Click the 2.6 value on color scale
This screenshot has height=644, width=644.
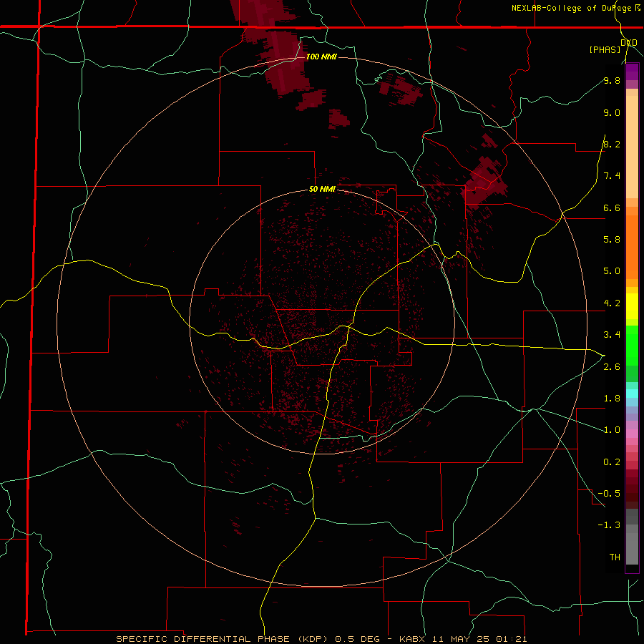click(x=612, y=367)
